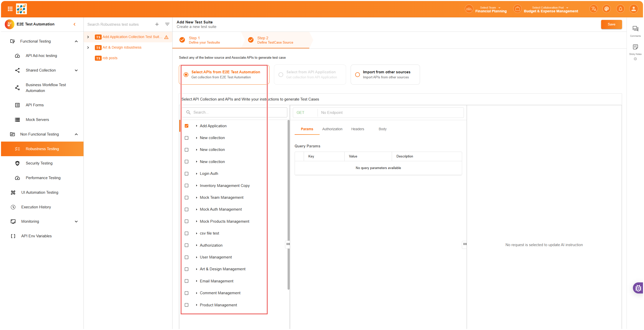
Task: Open Sticky Notes panel
Action: click(635, 47)
